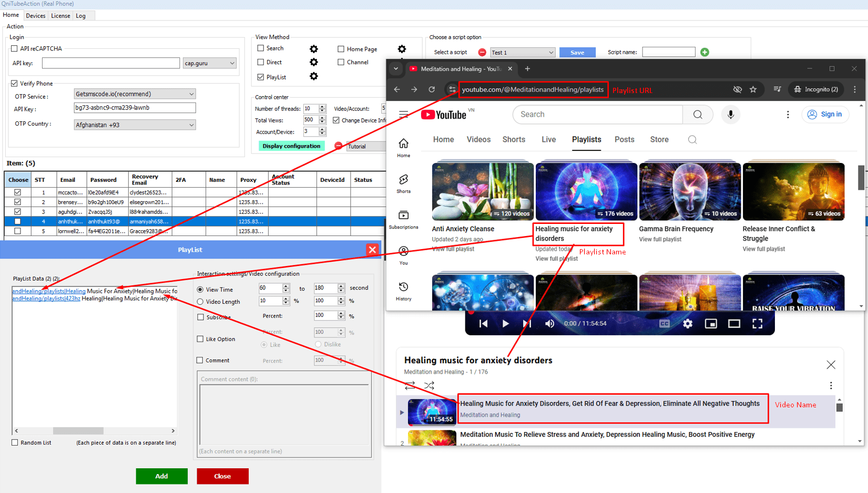Enable API reCAPTCHA checkbox
The image size is (868, 493).
pos(14,48)
